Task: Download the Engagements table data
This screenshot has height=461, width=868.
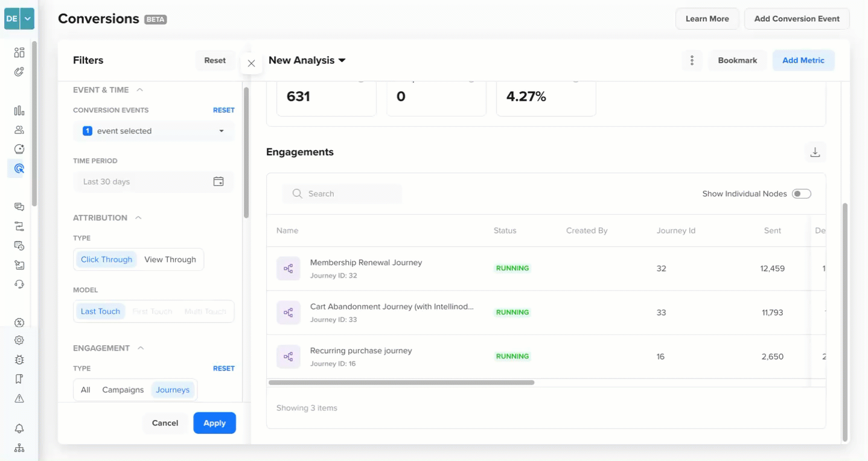Action: (815, 152)
